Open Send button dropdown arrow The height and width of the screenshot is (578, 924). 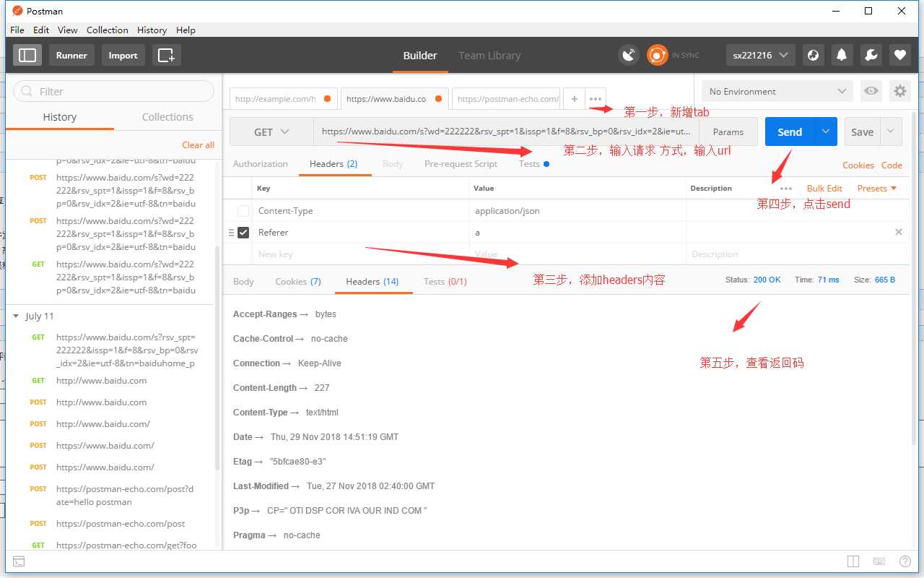pos(826,131)
